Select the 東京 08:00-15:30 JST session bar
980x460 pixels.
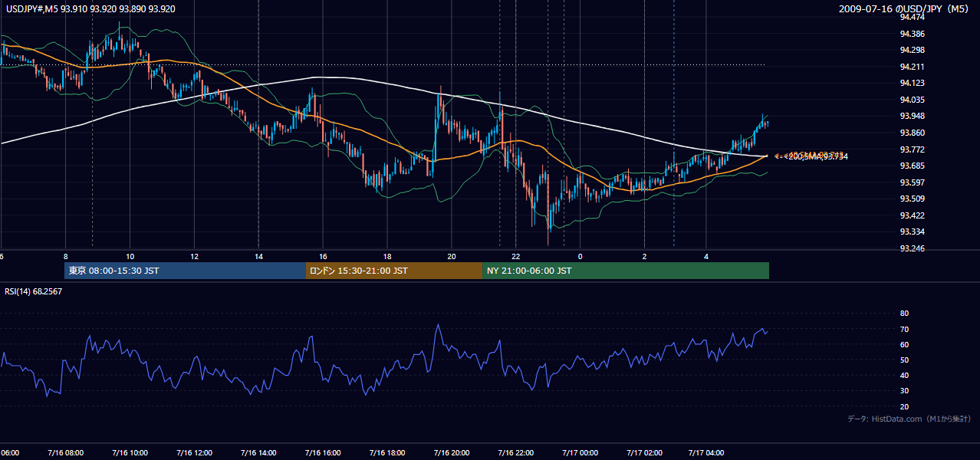coord(185,271)
